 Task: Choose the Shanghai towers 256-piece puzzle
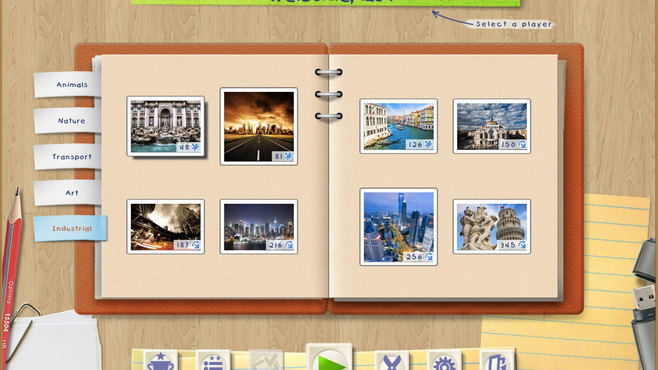pos(399,227)
